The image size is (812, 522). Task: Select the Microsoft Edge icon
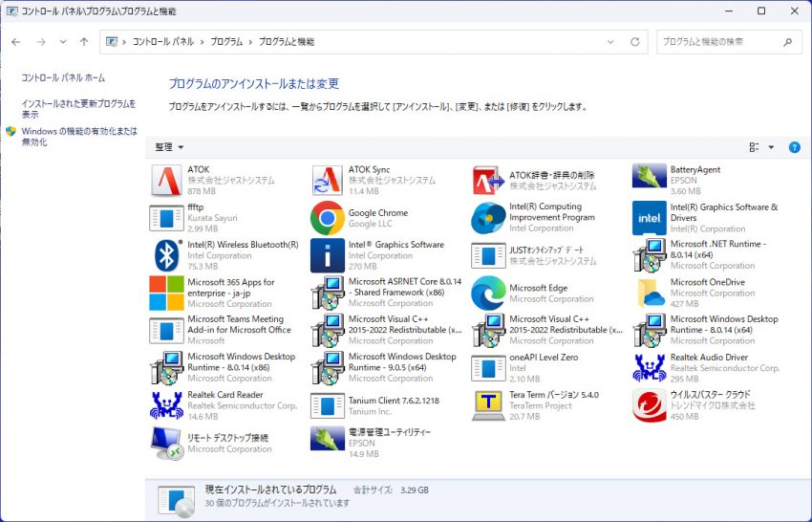(488, 293)
